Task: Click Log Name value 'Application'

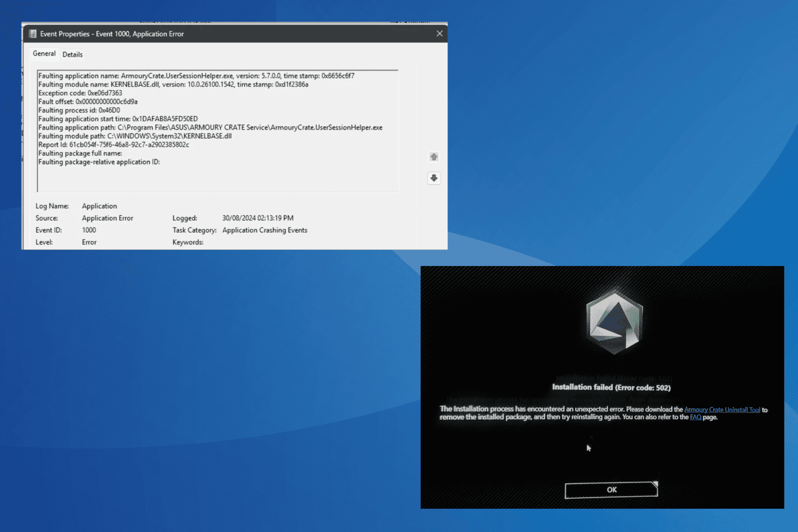Action: point(99,206)
